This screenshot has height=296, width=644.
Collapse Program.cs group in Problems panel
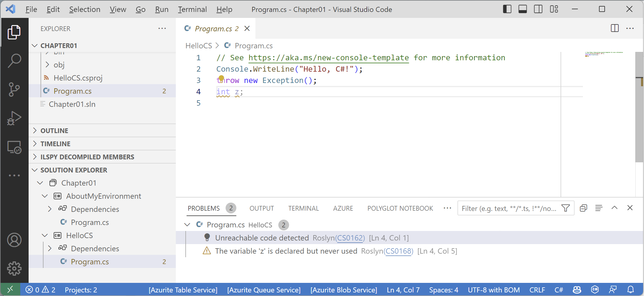coord(187,225)
